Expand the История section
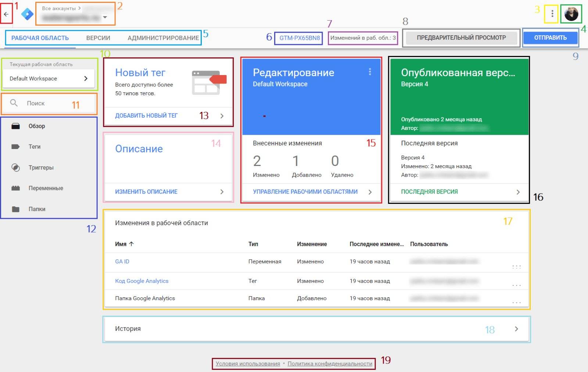This screenshot has width=588, height=372. 516,329
